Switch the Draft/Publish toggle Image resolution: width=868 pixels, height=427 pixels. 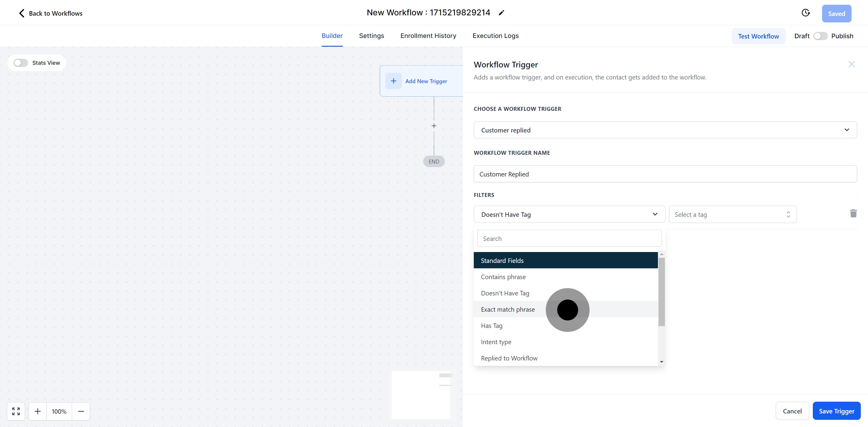820,36
